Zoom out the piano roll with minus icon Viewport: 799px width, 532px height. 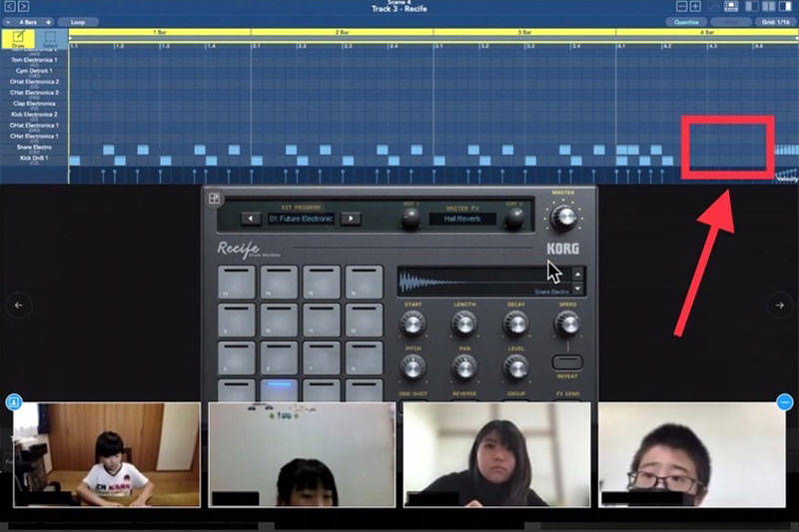point(682,6)
